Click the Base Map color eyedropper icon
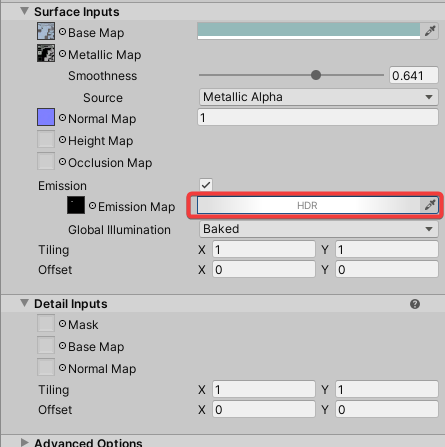Viewport: 445px width, 447px height. point(430,31)
